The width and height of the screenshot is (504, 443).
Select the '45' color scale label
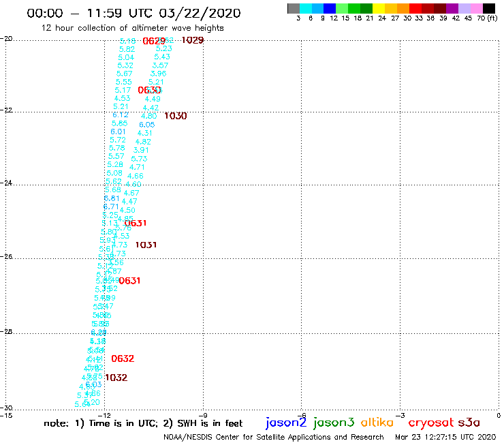click(x=468, y=18)
